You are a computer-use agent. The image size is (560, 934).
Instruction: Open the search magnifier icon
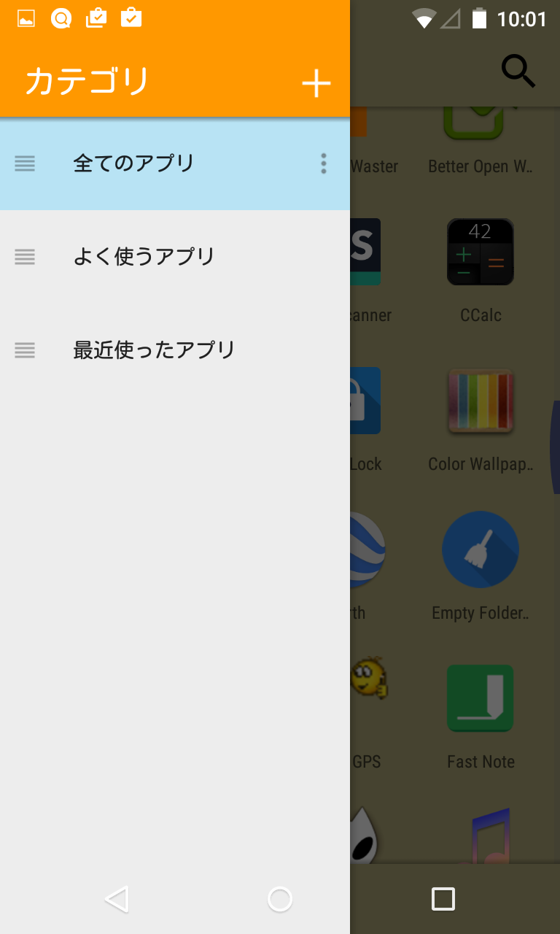point(518,72)
